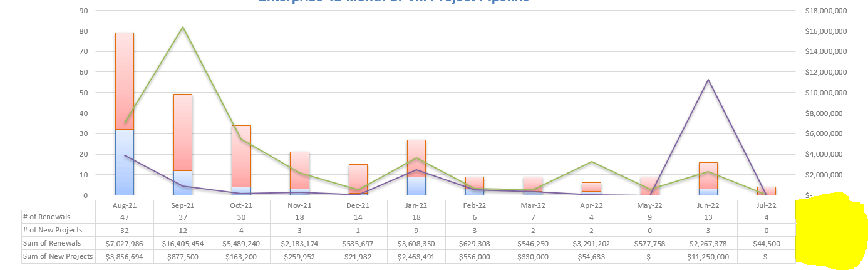The width and height of the screenshot is (868, 270).
Task: Select the cell showing $16,405,454
Action: pos(183,243)
